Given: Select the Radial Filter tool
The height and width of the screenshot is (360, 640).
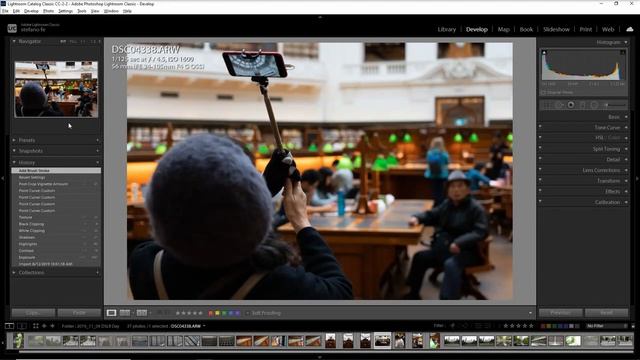Looking at the screenshot, I should (x=594, y=105).
